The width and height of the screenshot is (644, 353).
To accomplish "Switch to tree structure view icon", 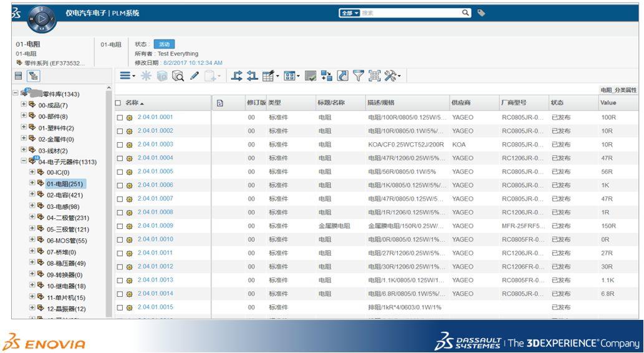I will click(x=33, y=76).
